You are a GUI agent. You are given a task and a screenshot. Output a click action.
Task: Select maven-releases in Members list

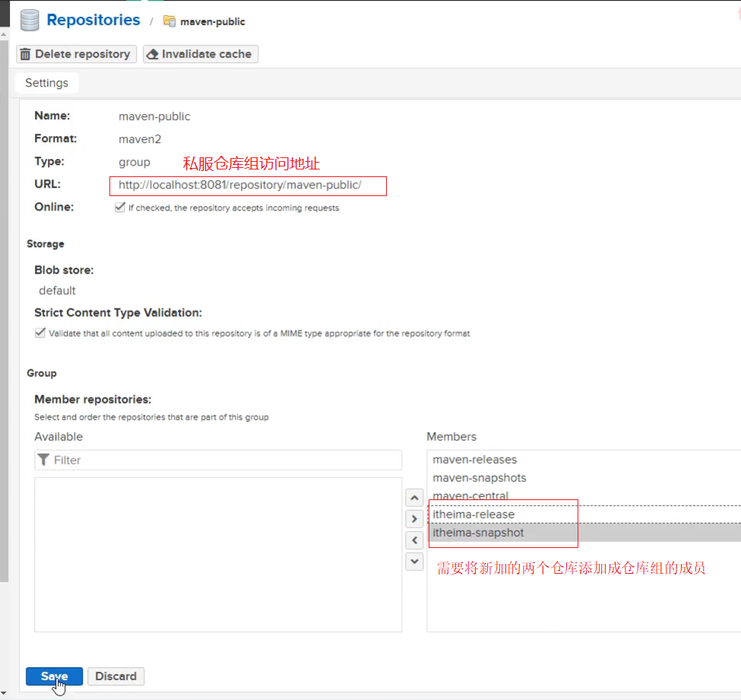tap(475, 460)
